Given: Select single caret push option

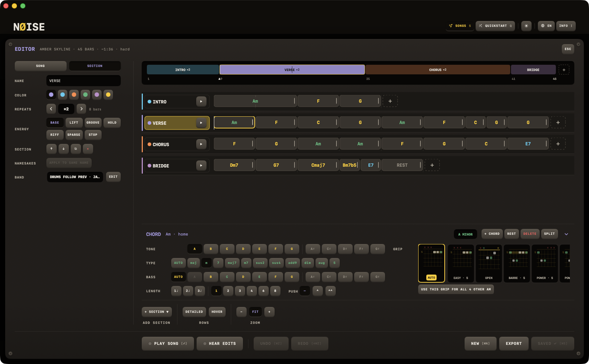Looking at the screenshot, I should point(318,291).
